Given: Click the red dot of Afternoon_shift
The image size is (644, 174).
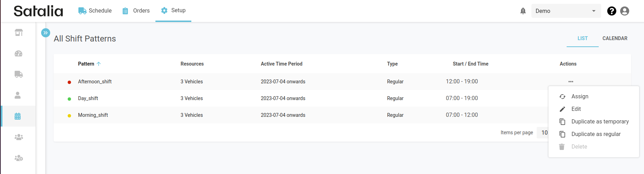Looking at the screenshot, I should point(69,82).
